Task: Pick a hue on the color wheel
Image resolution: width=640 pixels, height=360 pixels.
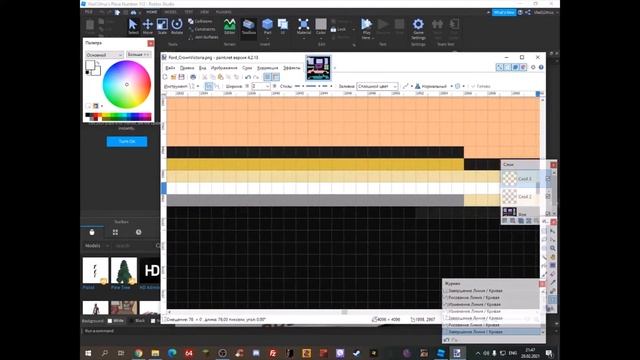Action: click(x=127, y=84)
